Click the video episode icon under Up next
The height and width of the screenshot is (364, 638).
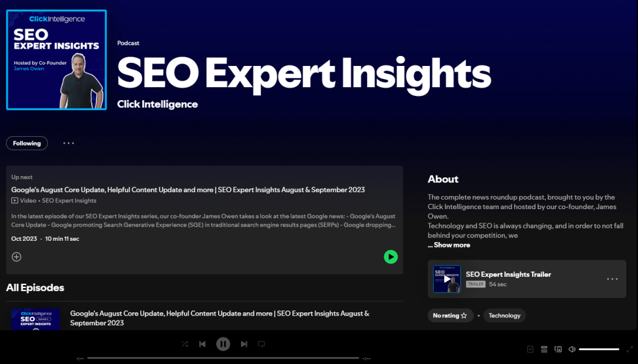(14, 200)
